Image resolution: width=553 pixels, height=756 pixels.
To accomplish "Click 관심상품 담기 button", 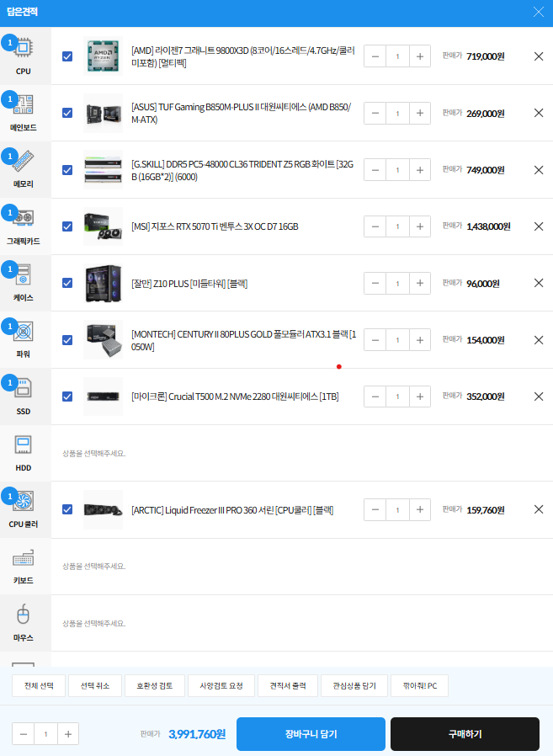I will click(x=354, y=685).
